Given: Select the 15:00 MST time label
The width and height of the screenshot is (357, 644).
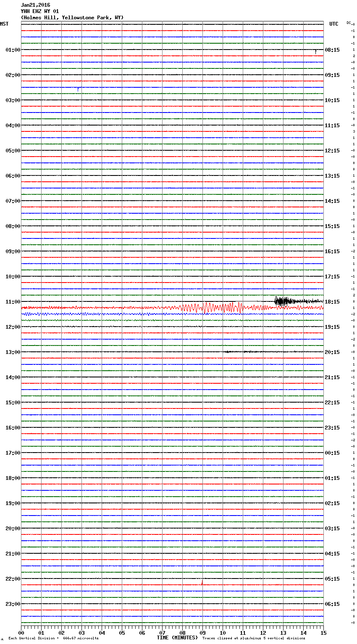Looking at the screenshot, I should [13, 403].
